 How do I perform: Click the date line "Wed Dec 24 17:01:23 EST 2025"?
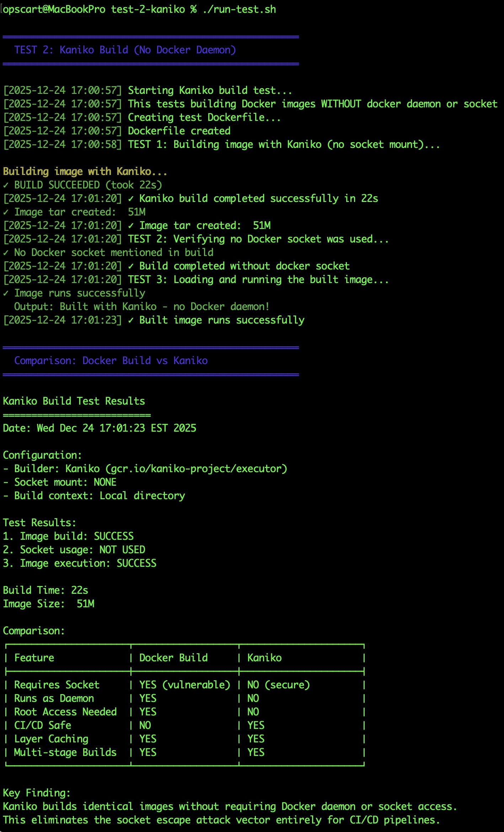(x=116, y=428)
